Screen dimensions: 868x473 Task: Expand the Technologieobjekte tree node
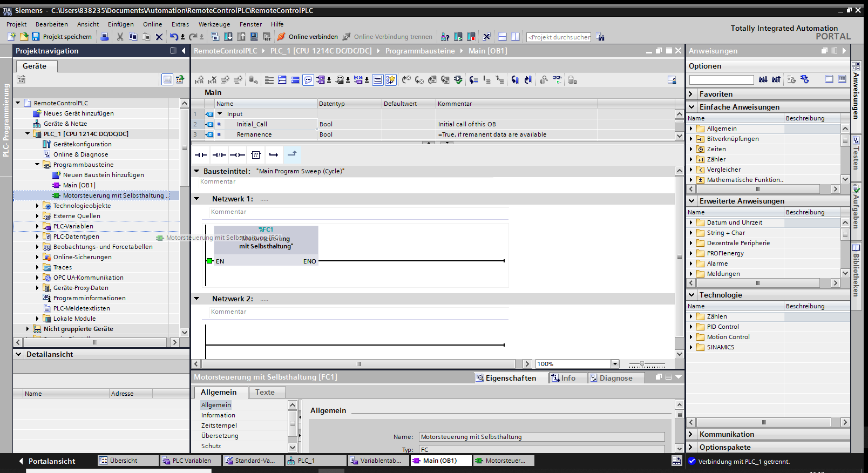tap(37, 206)
